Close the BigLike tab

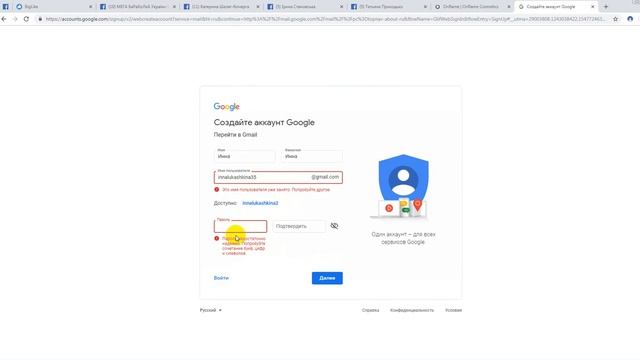tap(91, 7)
